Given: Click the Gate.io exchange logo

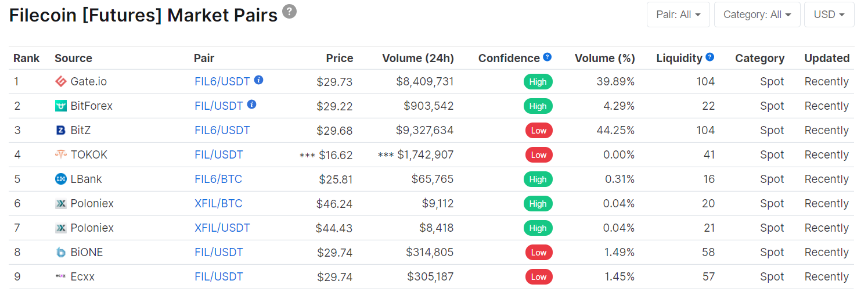Looking at the screenshot, I should (60, 81).
